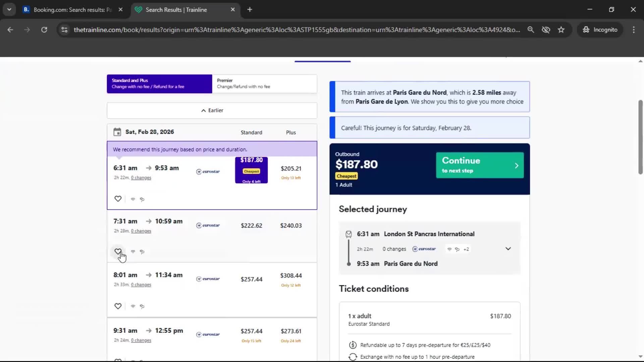Click wifi amenity icon on 6:31 am journey
644x362 pixels.
(x=133, y=199)
